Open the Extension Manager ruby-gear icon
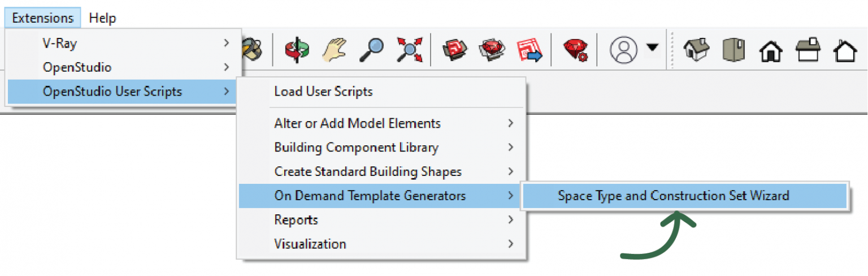This screenshot has width=868, height=276. tap(575, 50)
